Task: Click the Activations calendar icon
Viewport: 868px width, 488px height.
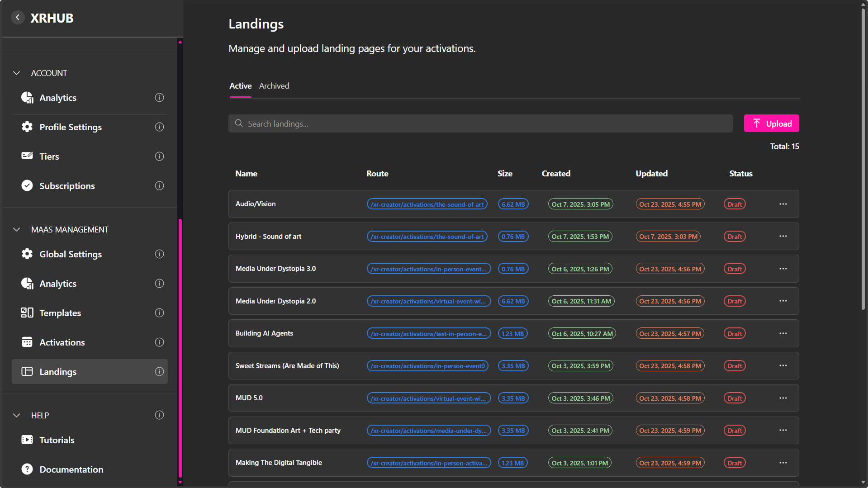Action: pyautogui.click(x=27, y=342)
